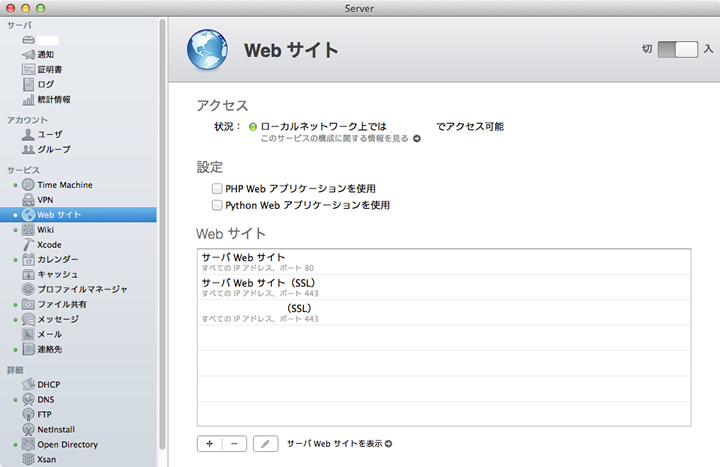Add a new website with plus button
This screenshot has height=467, width=720.
point(209,444)
